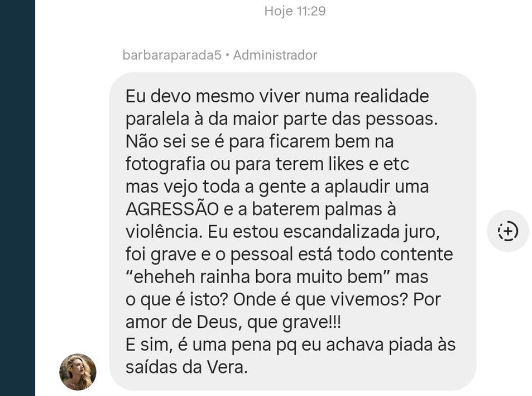Add a reaction to the message
The height and width of the screenshot is (396, 532).
(508, 231)
